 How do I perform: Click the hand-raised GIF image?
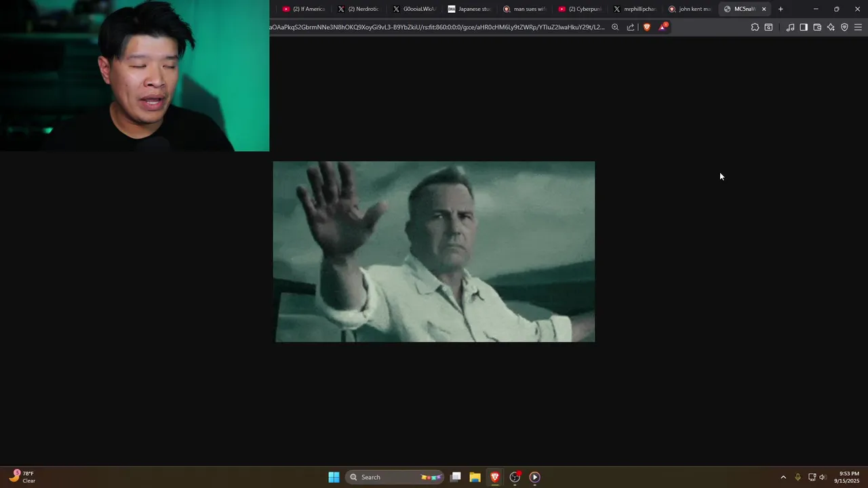(434, 251)
